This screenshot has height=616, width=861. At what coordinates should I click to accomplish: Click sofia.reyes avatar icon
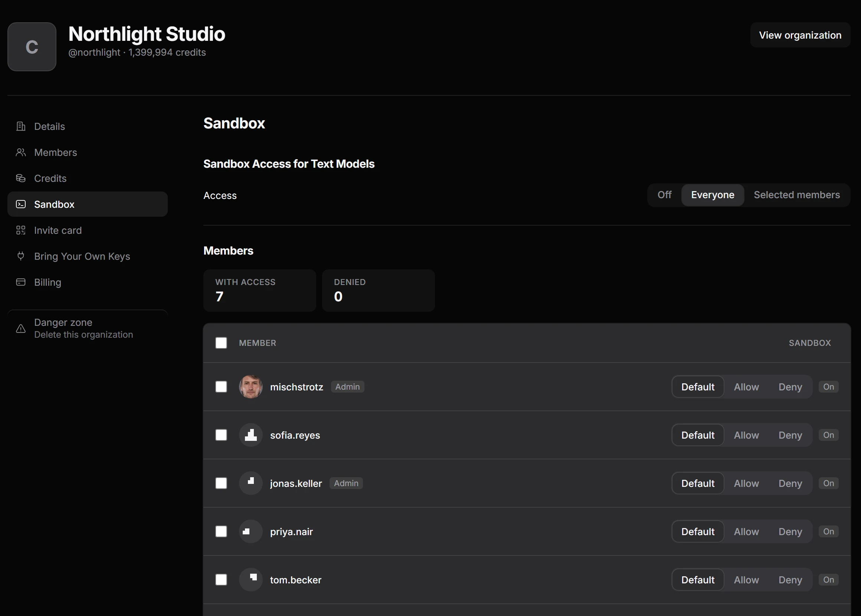coord(251,435)
